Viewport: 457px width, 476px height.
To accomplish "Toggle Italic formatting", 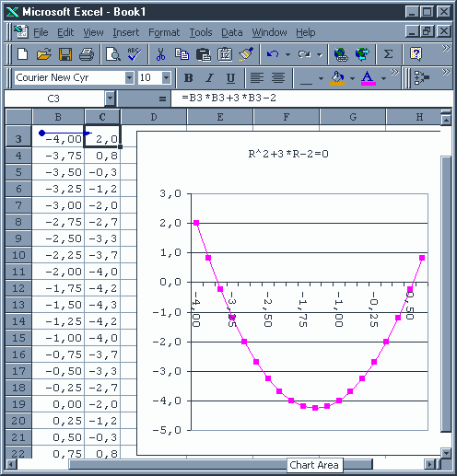I will (209, 78).
